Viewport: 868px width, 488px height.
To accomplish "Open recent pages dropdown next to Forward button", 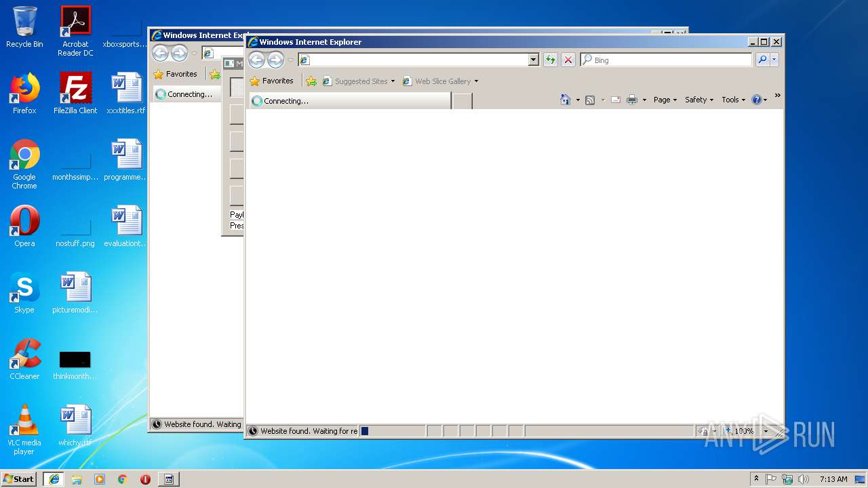I will [290, 60].
